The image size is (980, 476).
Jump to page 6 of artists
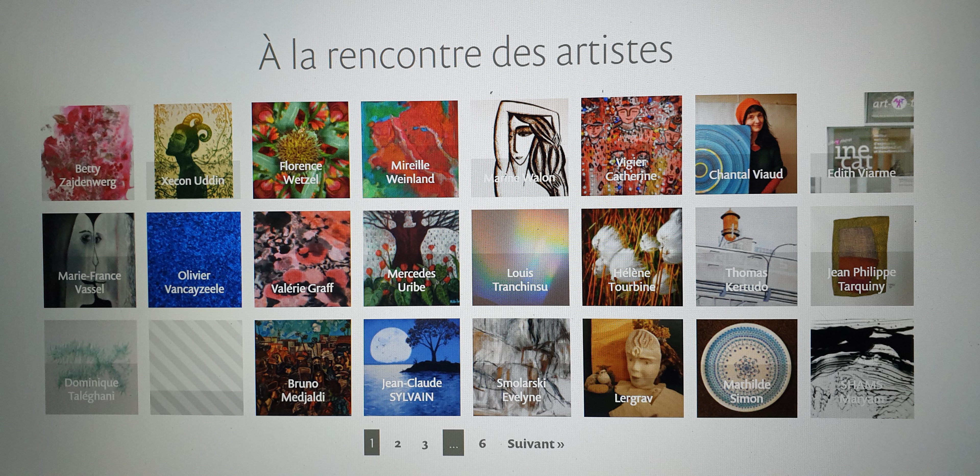(x=482, y=443)
